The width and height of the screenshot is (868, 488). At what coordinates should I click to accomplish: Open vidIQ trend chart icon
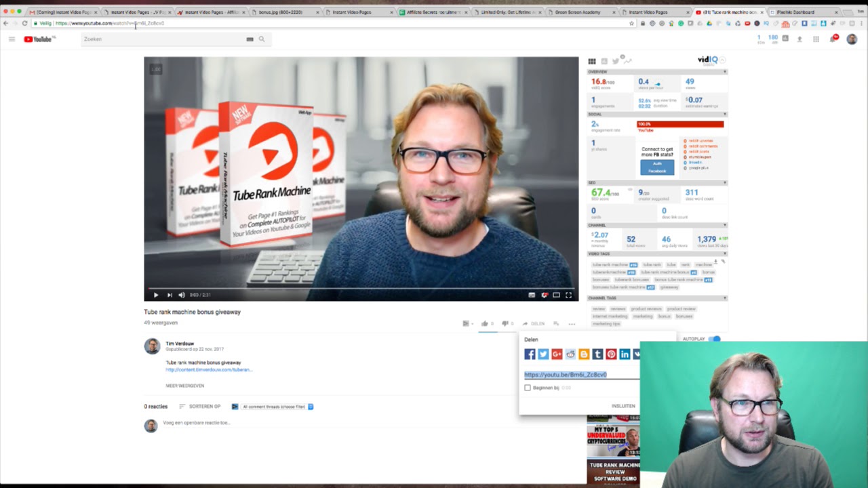click(x=628, y=61)
